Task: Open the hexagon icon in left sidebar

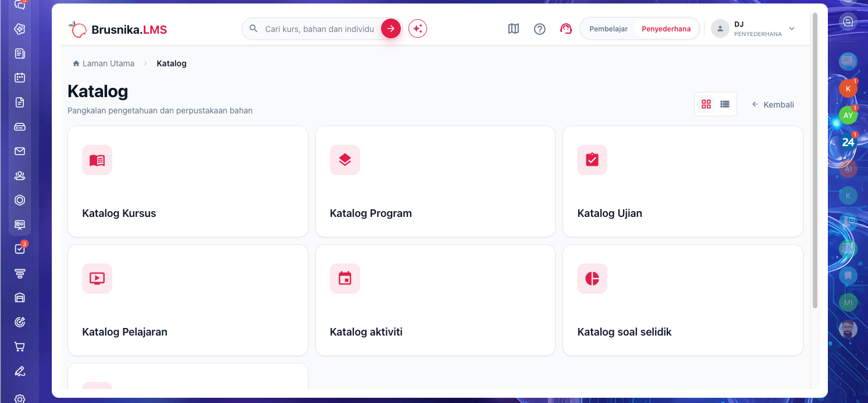Action: [x=20, y=200]
